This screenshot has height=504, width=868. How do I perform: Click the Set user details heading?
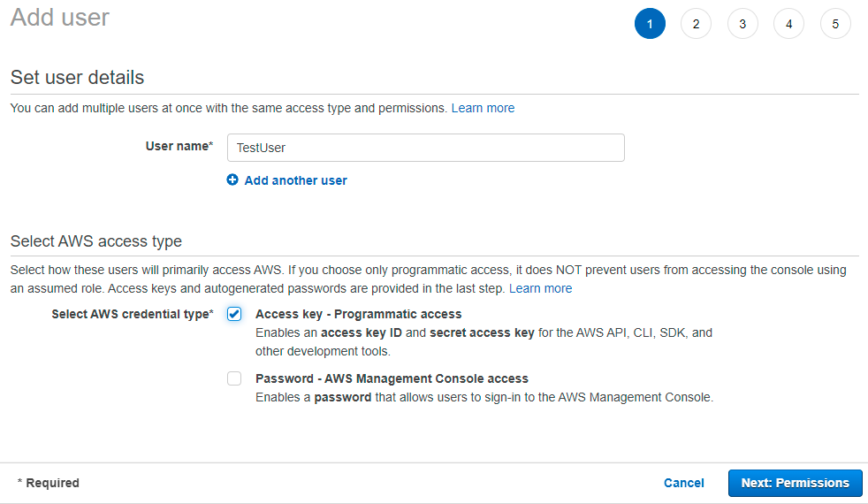pos(77,78)
